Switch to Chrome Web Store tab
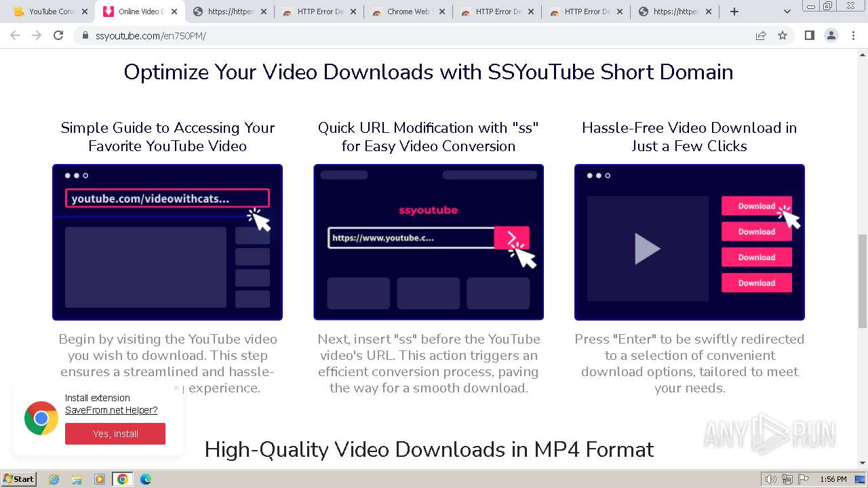 tap(408, 12)
